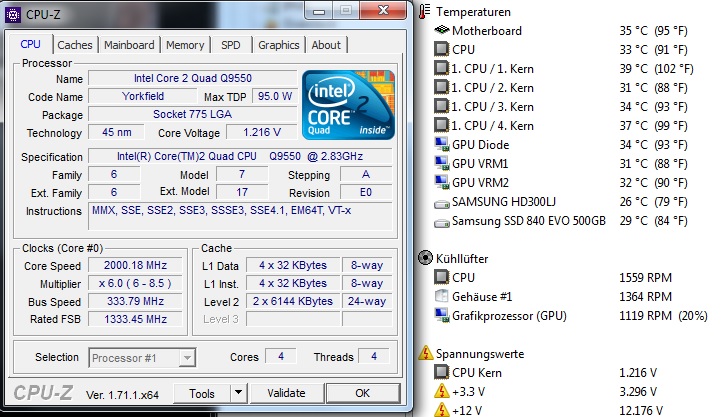
Task: Click the +12 V voltage icon
Action: (442, 410)
